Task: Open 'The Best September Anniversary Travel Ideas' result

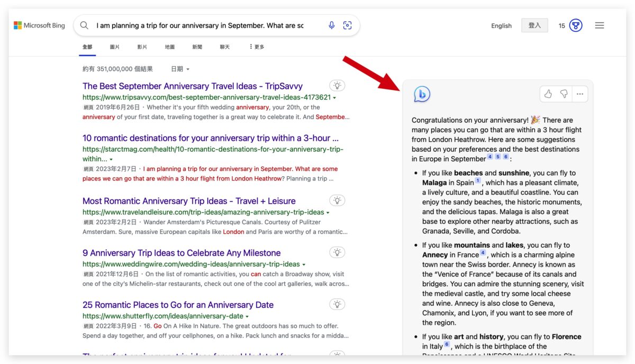Action: click(x=193, y=86)
